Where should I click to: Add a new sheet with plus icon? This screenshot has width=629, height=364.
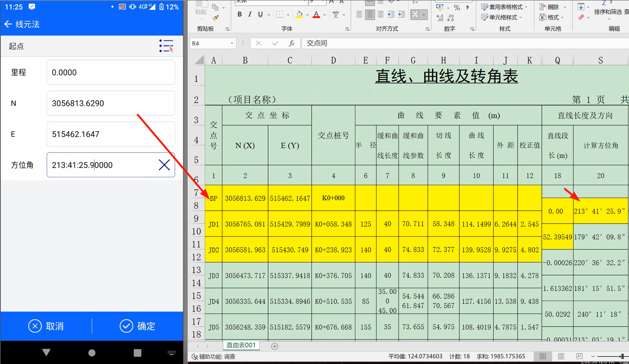click(x=275, y=346)
